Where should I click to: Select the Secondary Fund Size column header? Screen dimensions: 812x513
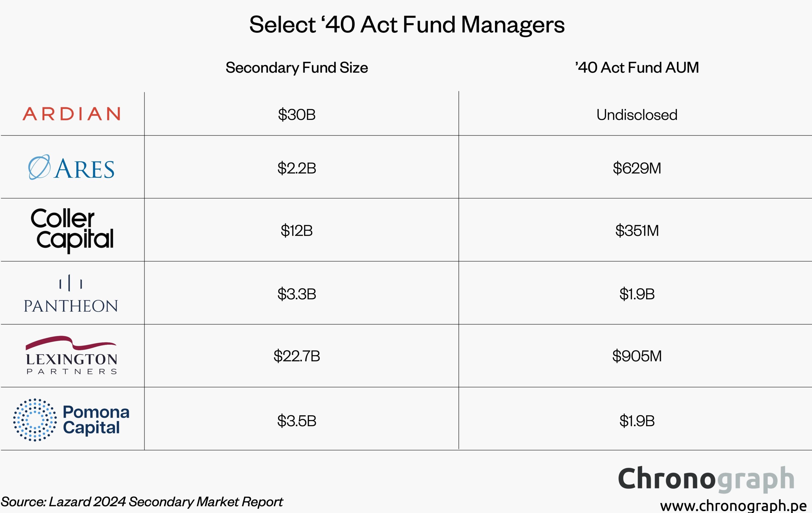(297, 67)
